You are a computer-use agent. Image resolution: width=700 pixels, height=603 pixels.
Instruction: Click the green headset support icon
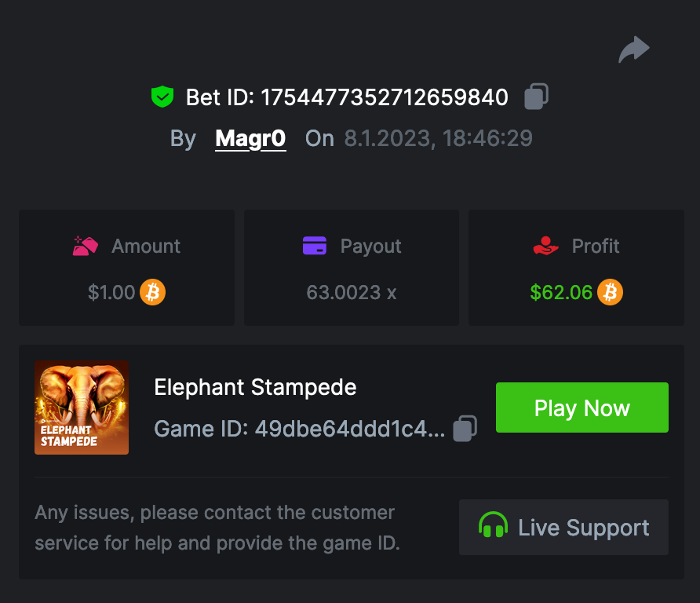pos(493,526)
